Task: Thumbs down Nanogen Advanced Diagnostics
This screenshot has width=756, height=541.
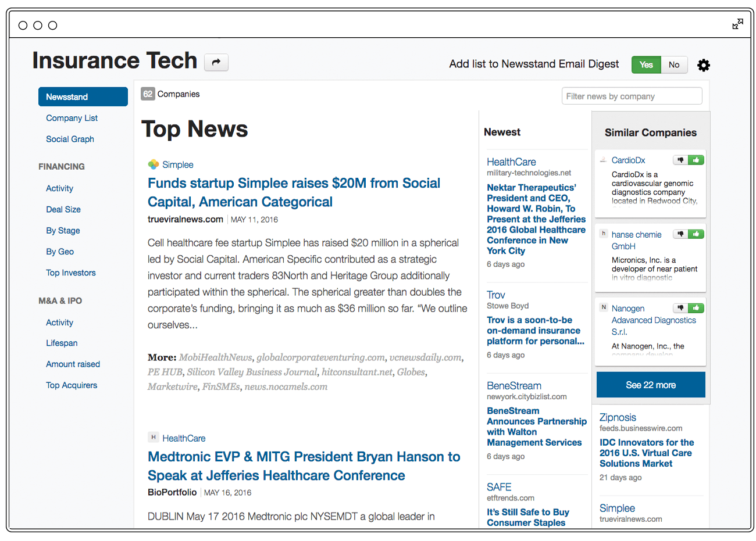Action: click(x=680, y=308)
